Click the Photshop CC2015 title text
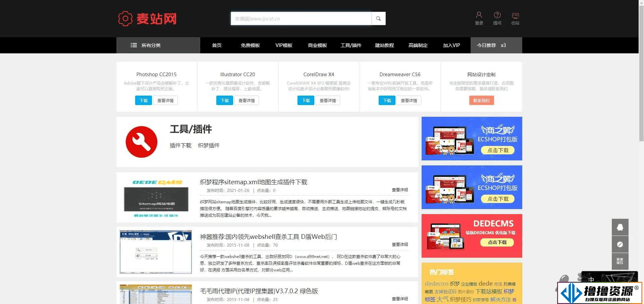The height and width of the screenshot is (304, 644). click(x=156, y=74)
